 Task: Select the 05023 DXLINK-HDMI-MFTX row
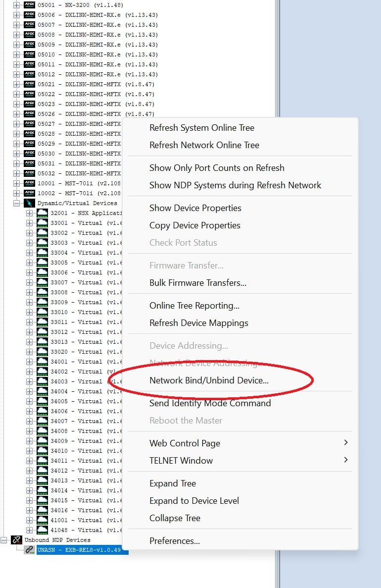[96, 104]
